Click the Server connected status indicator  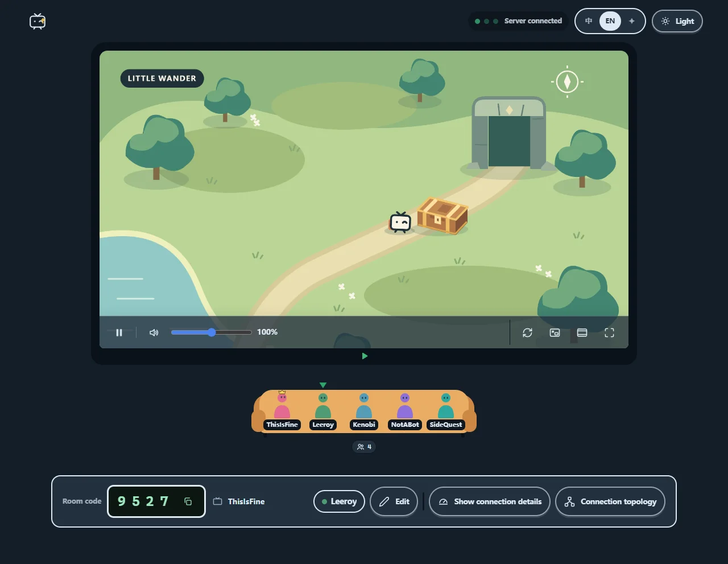(518, 21)
